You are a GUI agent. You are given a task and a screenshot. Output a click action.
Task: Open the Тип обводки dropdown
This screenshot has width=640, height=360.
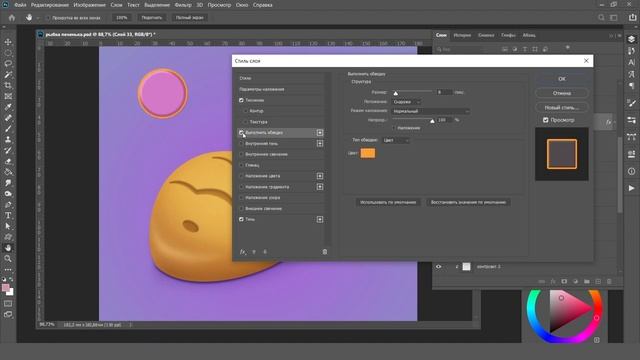point(396,140)
